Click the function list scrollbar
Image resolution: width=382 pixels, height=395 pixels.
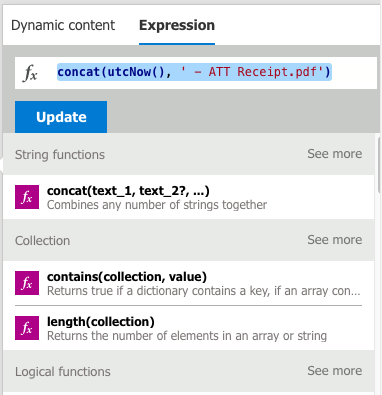pyautogui.click(x=379, y=165)
